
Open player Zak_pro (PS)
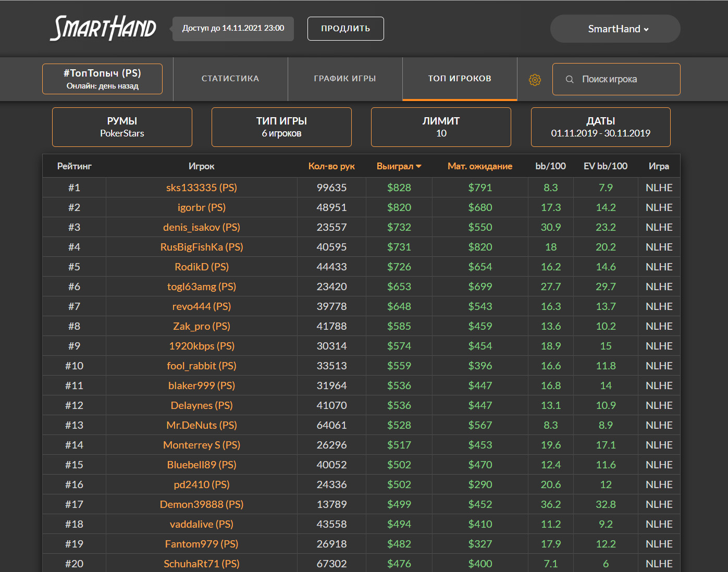[202, 326]
